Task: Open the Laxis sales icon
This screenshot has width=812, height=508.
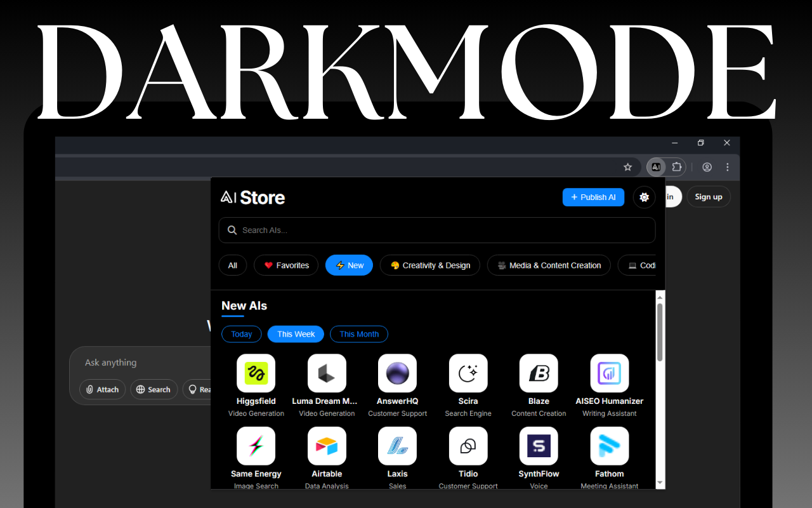Action: pyautogui.click(x=397, y=446)
